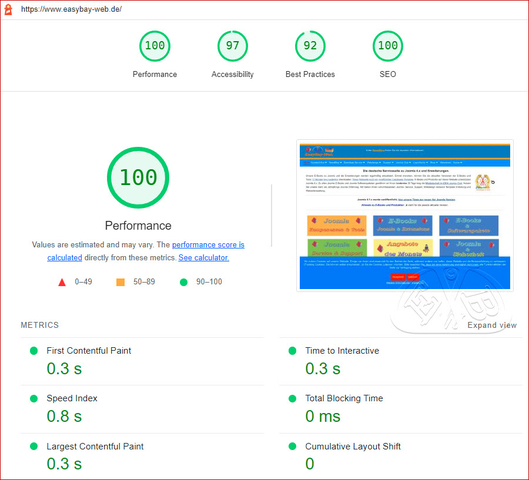This screenshot has height=480, width=529.
Task: Click the METRICS section heading
Action: [x=40, y=325]
